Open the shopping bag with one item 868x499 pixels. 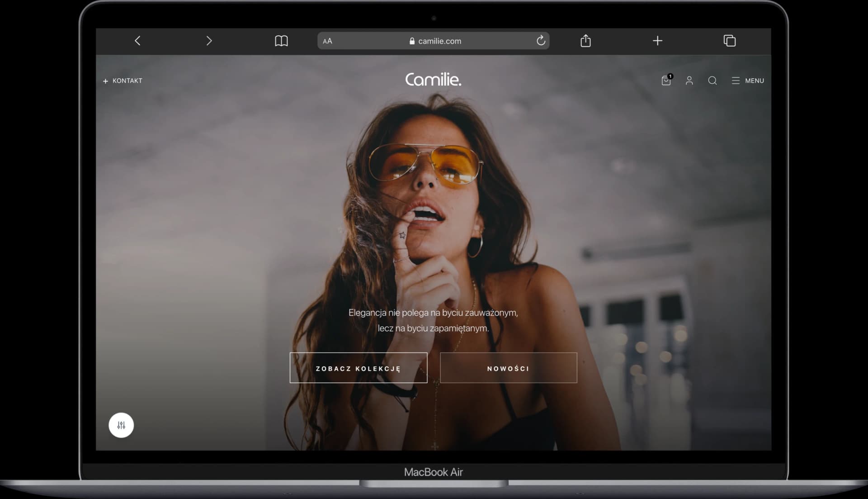[665, 81]
